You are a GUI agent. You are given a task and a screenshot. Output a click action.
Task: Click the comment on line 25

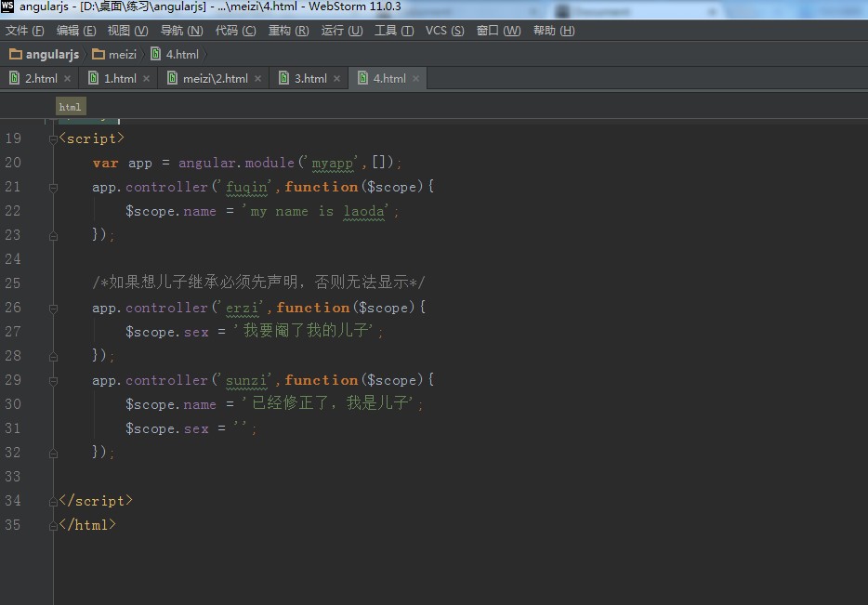coord(258,283)
